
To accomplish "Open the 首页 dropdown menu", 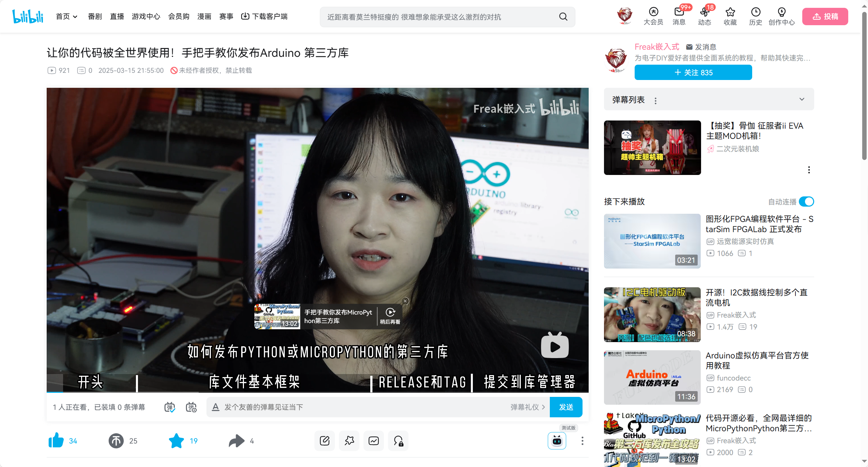I will click(x=67, y=16).
